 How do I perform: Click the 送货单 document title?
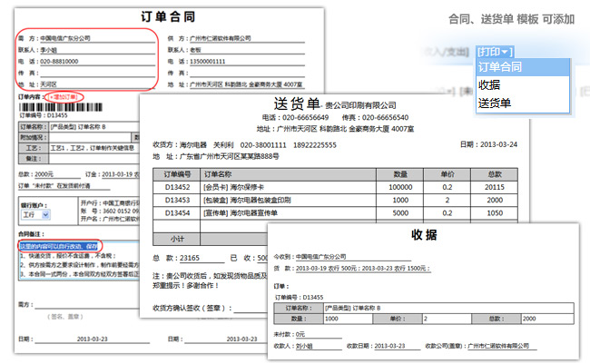pos(297,103)
